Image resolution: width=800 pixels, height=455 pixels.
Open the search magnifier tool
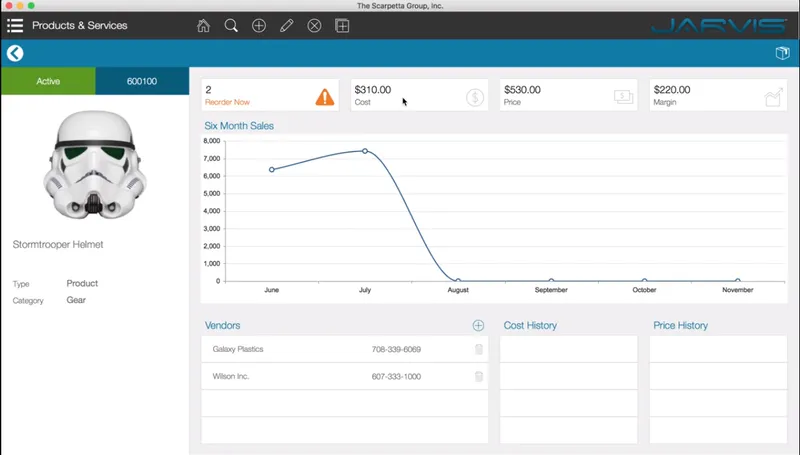[x=231, y=26]
